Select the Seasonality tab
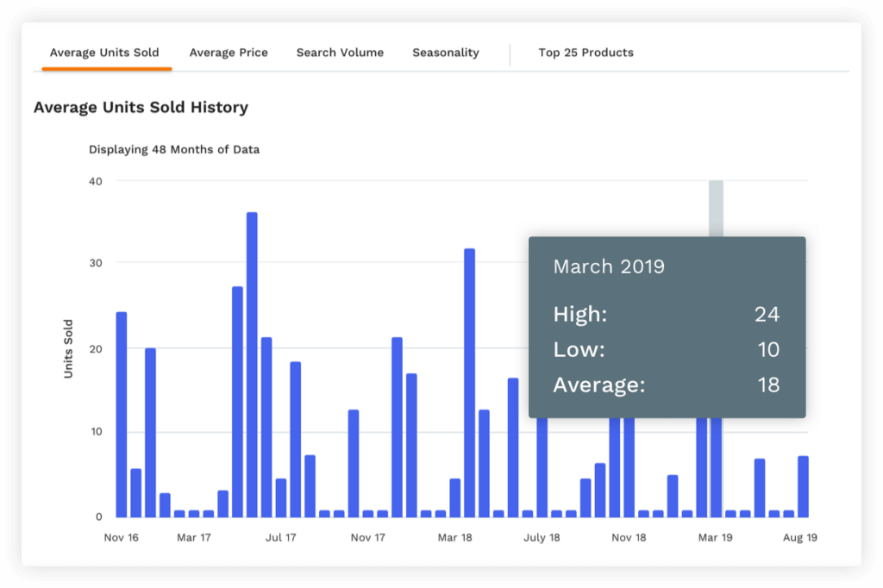The width and height of the screenshot is (883, 588). tap(446, 53)
